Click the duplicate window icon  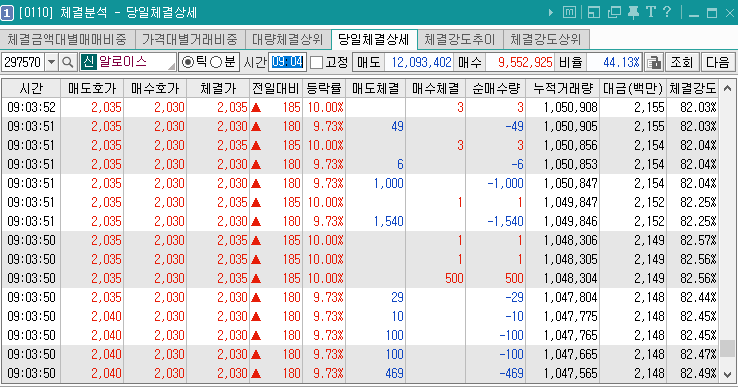pos(614,13)
